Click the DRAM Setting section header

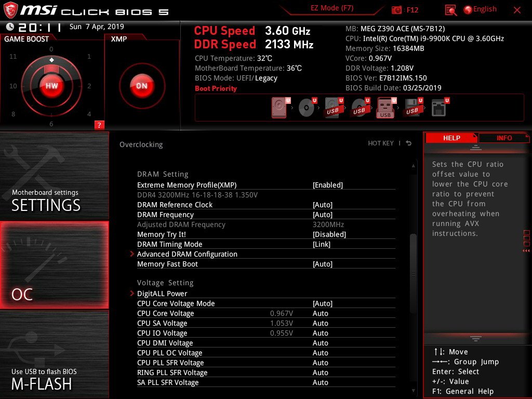tap(163, 174)
